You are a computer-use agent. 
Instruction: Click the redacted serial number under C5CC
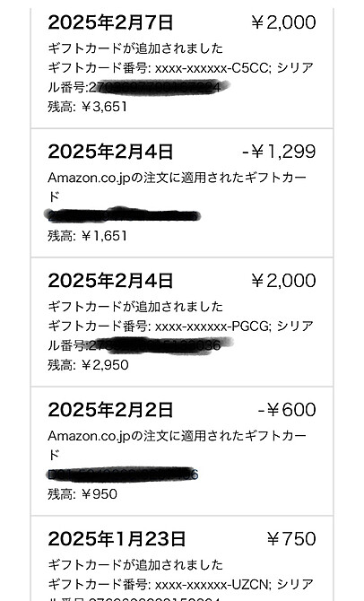coord(159,87)
